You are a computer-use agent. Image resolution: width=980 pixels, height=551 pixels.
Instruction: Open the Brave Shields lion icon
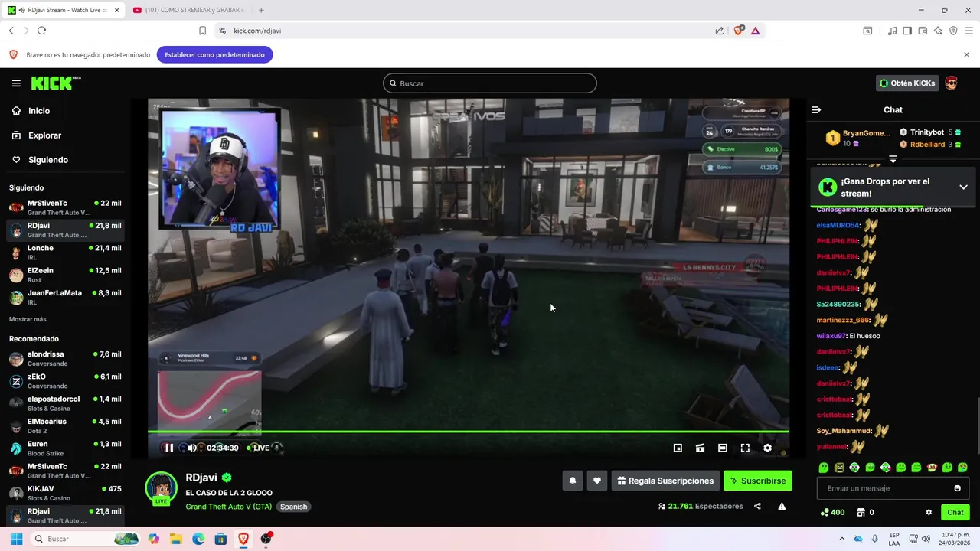738,31
